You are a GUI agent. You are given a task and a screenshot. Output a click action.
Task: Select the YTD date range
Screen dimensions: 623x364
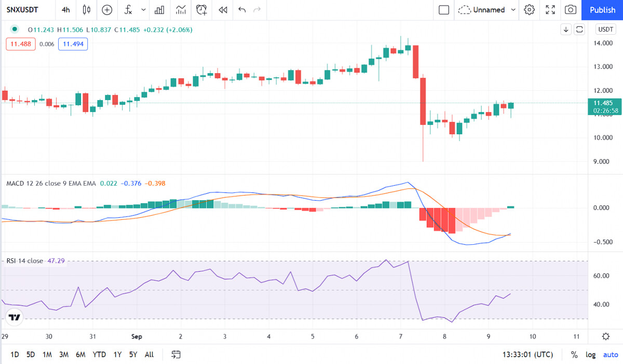pos(99,355)
